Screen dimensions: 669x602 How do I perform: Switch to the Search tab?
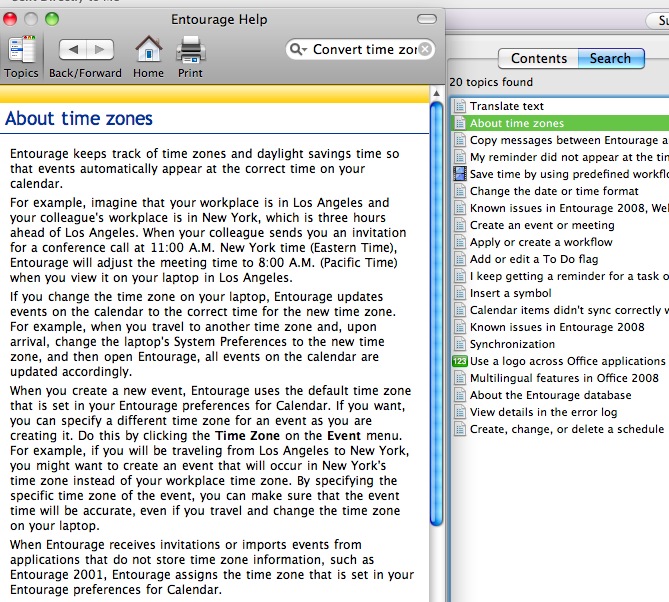(611, 58)
